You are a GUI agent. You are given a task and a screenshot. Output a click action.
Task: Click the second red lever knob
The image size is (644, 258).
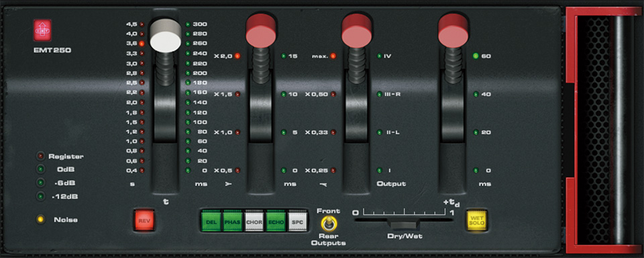point(261,31)
